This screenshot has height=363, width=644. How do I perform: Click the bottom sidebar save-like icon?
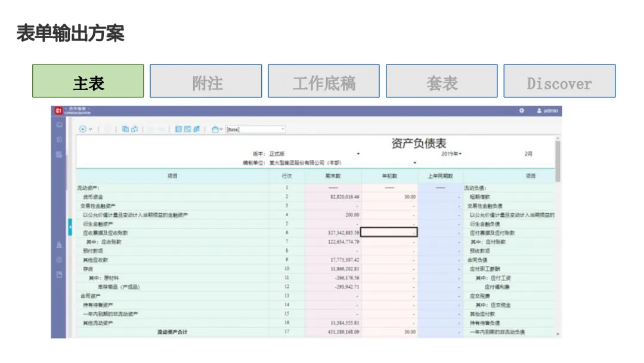point(59,274)
